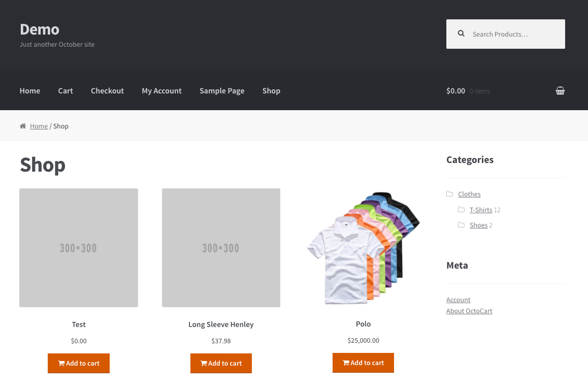
Task: Click the search magnifier icon
Action: point(461,34)
